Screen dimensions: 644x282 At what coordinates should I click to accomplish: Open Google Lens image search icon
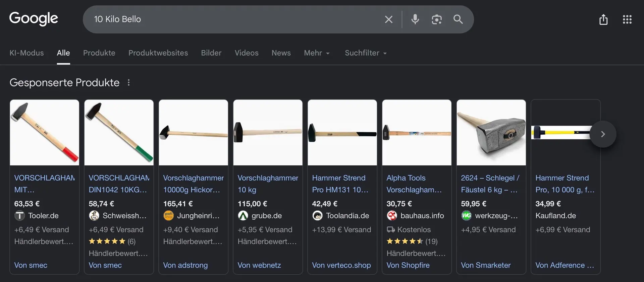pyautogui.click(x=436, y=19)
